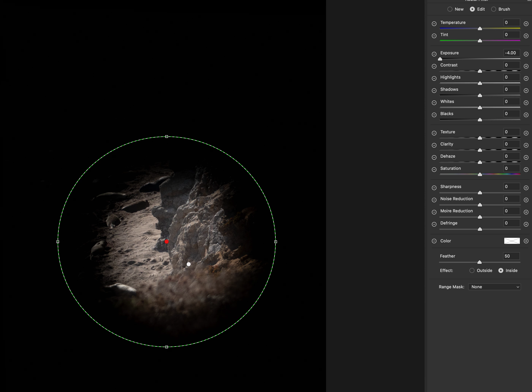The image size is (532, 392).
Task: Click the plus icon beside Clarity
Action: point(526,145)
